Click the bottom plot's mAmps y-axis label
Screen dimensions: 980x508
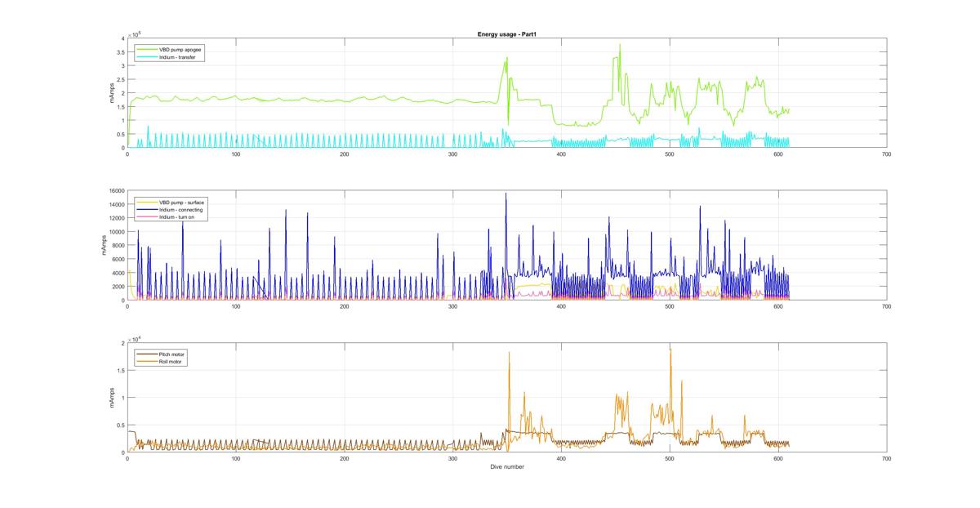[110, 398]
